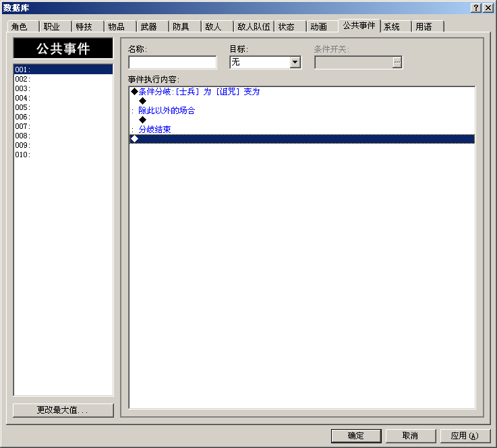The image size is (497, 448).
Task: Select the 条件分歧 [士兵] command line
Action: pyautogui.click(x=302, y=92)
